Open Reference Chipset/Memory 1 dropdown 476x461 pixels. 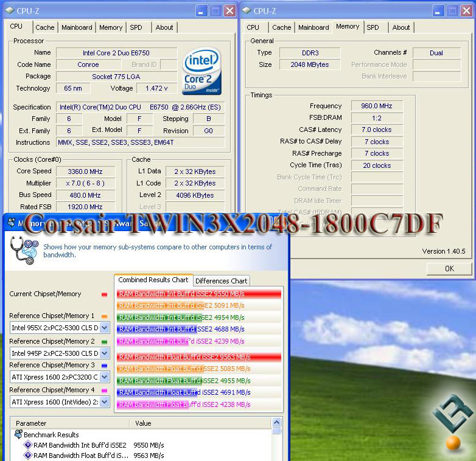105,328
